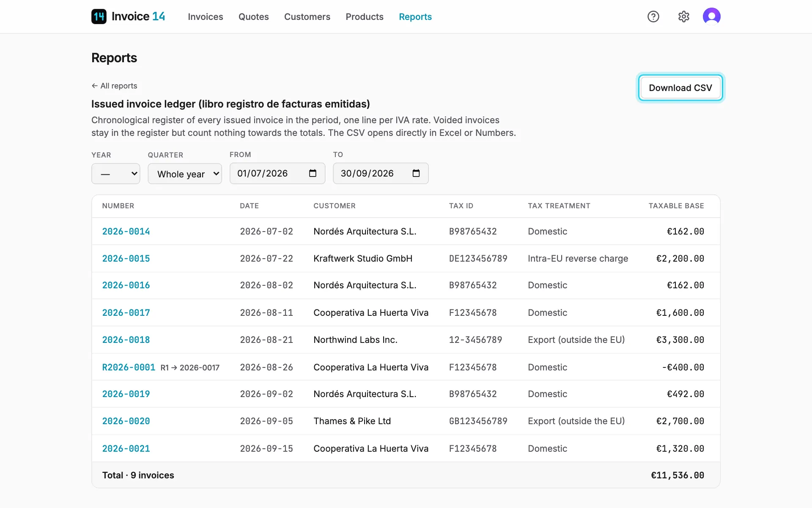
Task: Click the To date field 30/09/2026
Action: tap(381, 173)
